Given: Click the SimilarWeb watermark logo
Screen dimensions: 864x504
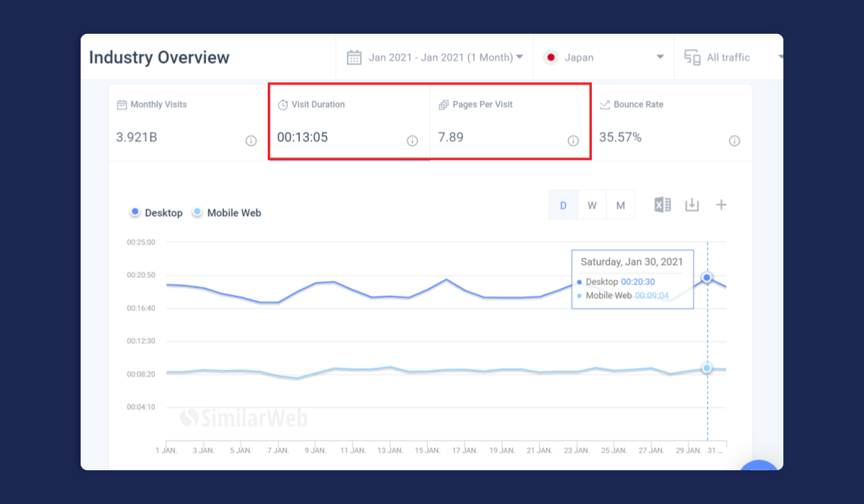Looking at the screenshot, I should click(x=245, y=418).
